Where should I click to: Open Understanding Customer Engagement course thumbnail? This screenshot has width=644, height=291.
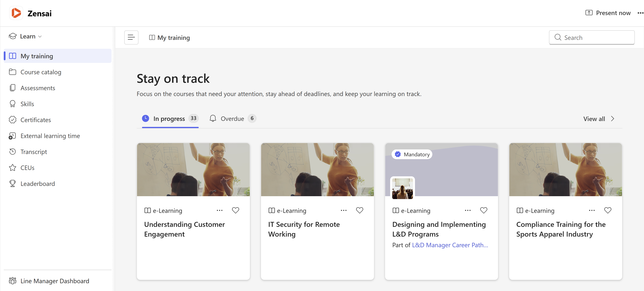pos(193,169)
